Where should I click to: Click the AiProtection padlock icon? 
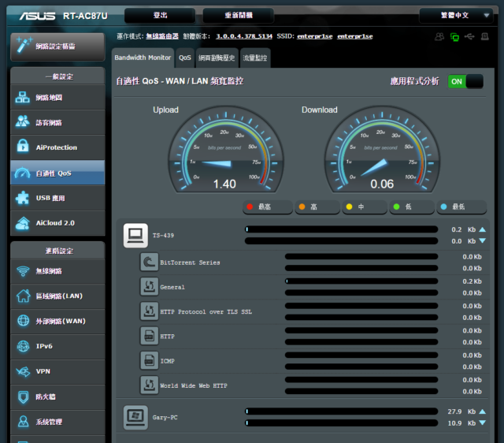tap(23, 146)
